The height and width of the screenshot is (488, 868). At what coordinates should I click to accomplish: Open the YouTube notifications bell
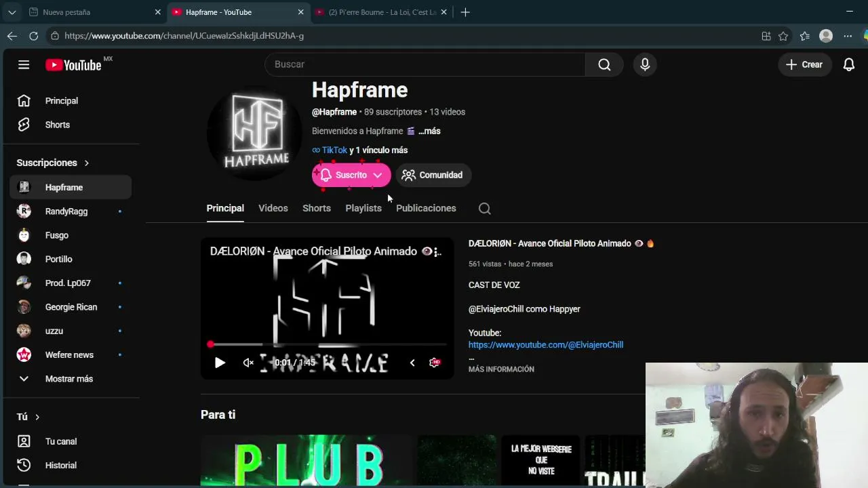point(848,64)
